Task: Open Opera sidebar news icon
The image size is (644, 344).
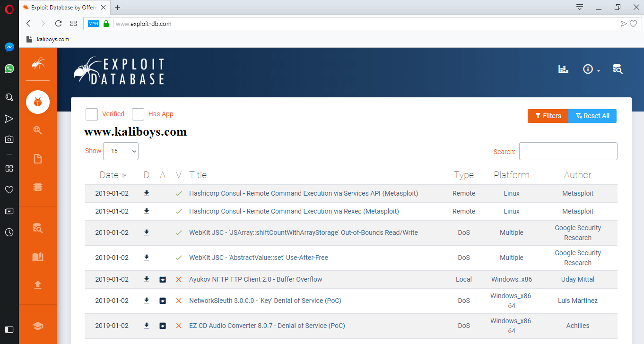Action: click(9, 211)
